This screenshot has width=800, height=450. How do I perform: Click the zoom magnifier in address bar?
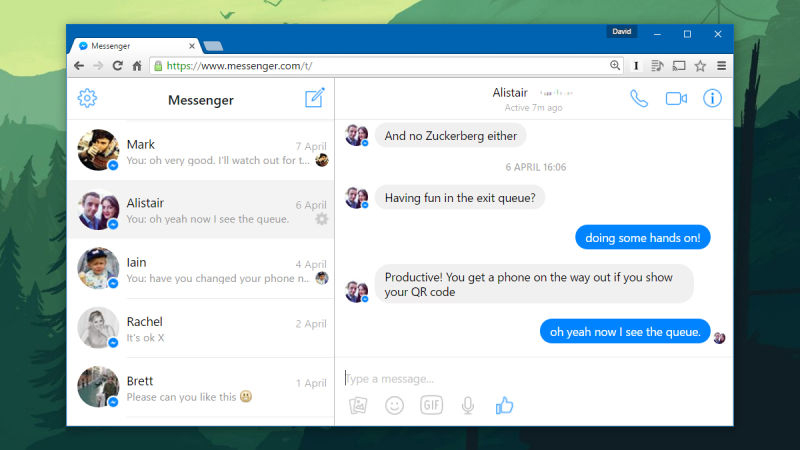(x=615, y=65)
